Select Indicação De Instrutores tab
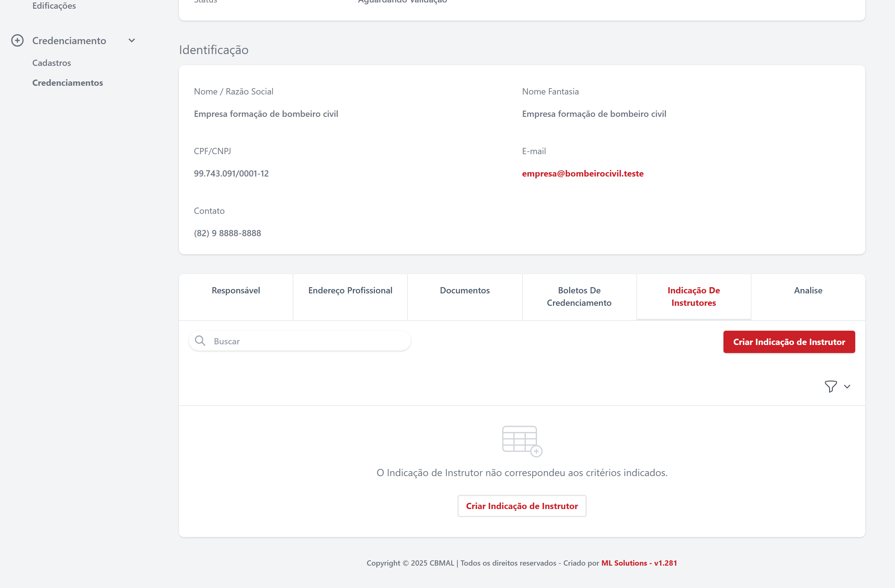Viewport: 895px width, 588px height. [693, 296]
